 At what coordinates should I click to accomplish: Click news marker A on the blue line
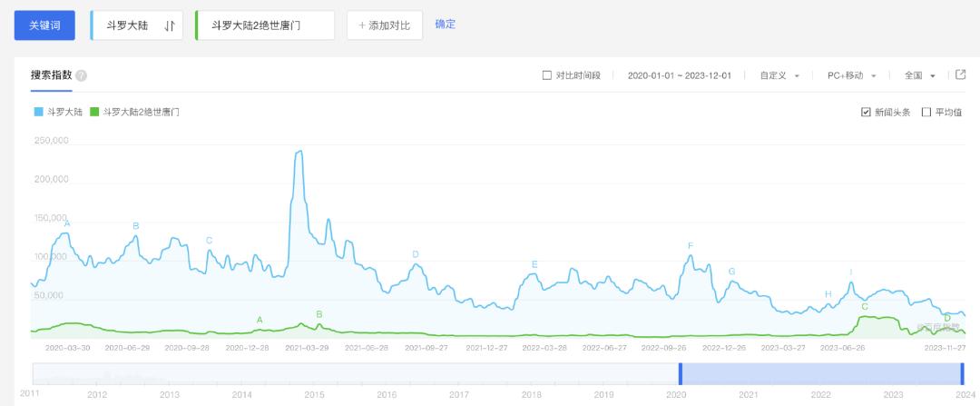click(67, 223)
